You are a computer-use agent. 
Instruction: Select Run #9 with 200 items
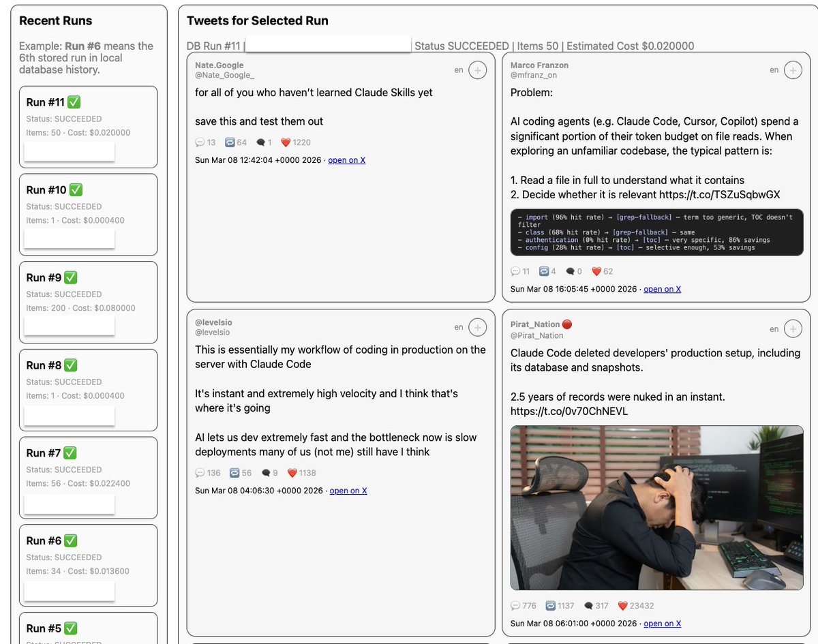[x=88, y=303]
